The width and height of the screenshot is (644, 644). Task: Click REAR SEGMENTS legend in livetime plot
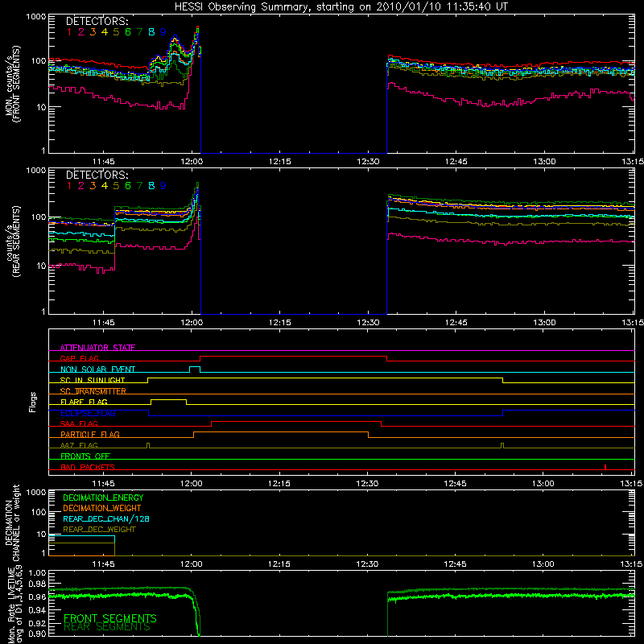tap(107, 627)
